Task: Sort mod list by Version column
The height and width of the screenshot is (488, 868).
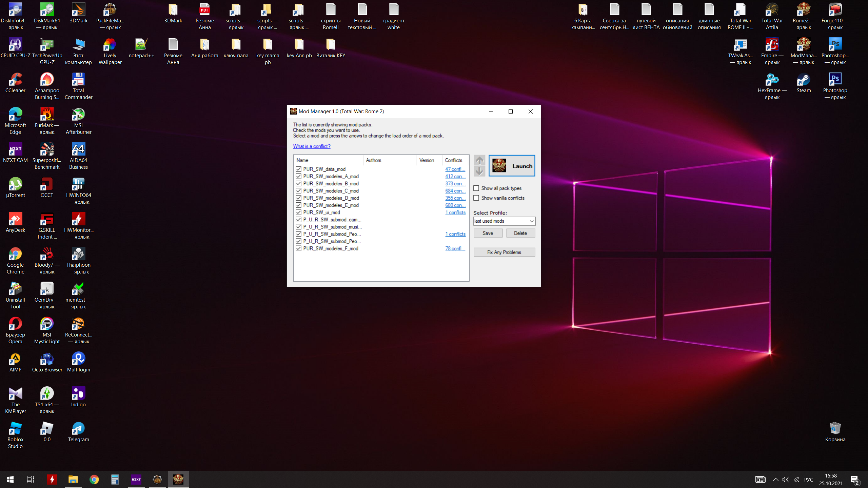Action: point(430,160)
